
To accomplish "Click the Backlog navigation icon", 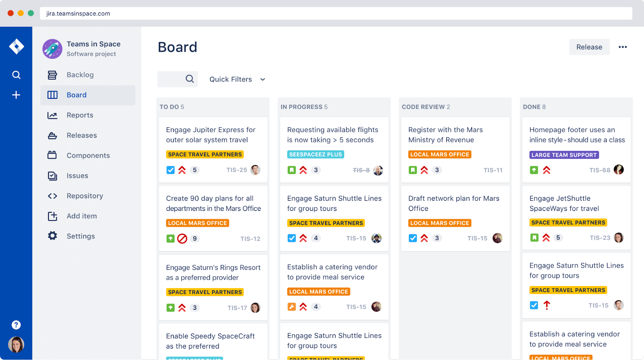I will click(52, 74).
